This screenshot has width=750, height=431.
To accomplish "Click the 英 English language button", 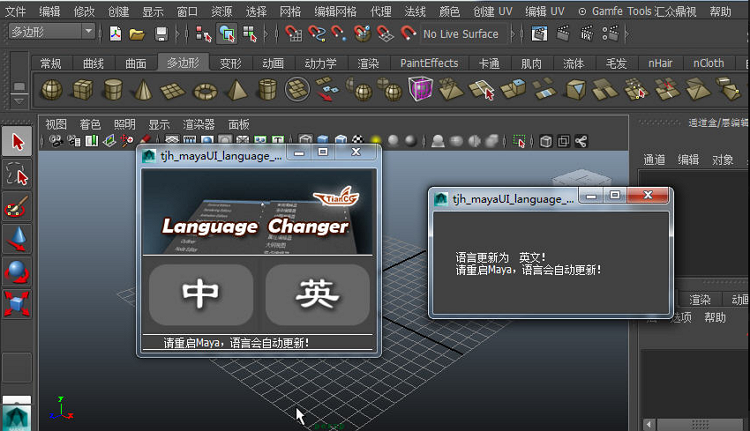I will point(318,294).
